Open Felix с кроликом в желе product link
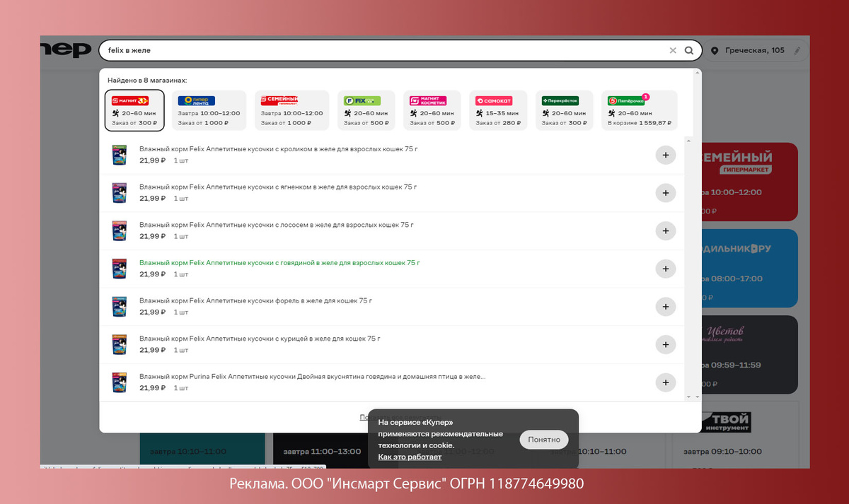This screenshot has height=504, width=849. pos(278,149)
